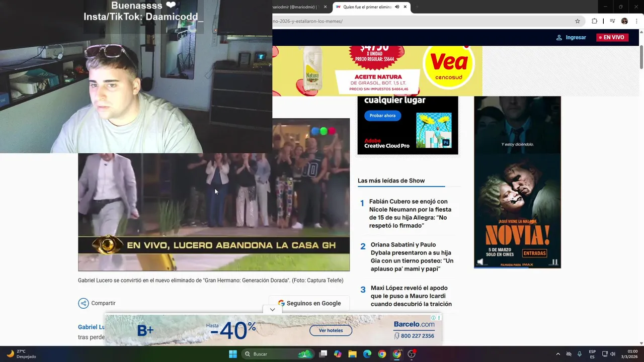Open the Chrome profile avatar
This screenshot has width=644, height=362.
coord(624,21)
